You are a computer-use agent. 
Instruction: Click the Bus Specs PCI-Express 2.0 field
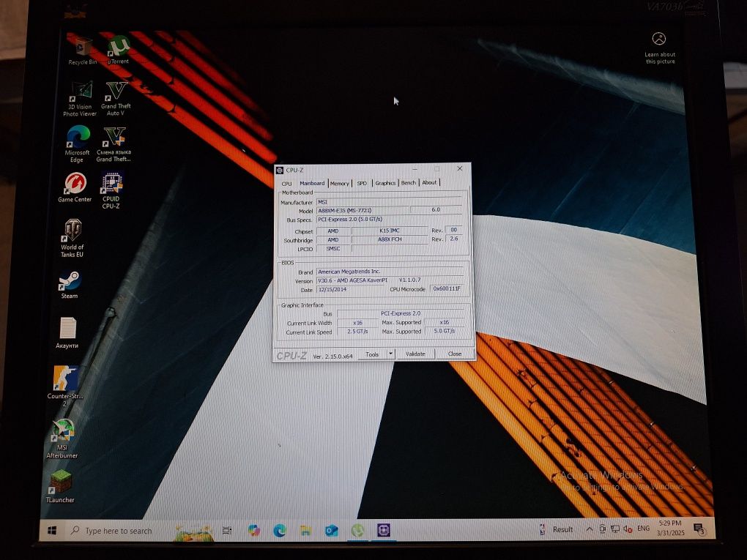[x=389, y=220]
